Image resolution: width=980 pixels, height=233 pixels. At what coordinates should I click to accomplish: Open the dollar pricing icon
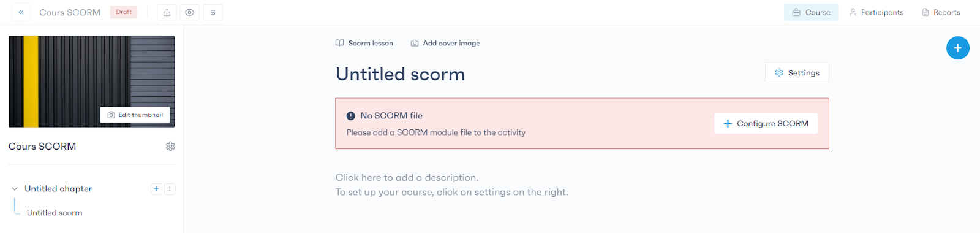coord(213,12)
